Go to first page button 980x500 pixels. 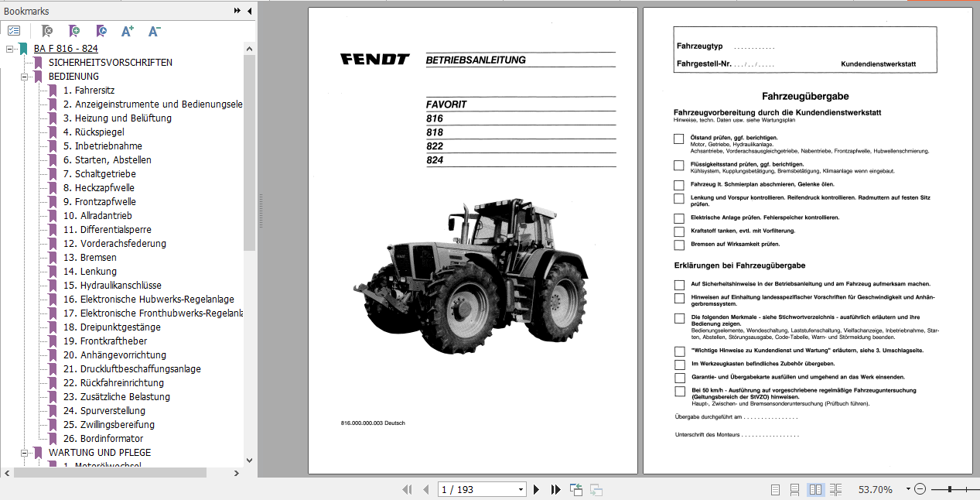point(408,489)
